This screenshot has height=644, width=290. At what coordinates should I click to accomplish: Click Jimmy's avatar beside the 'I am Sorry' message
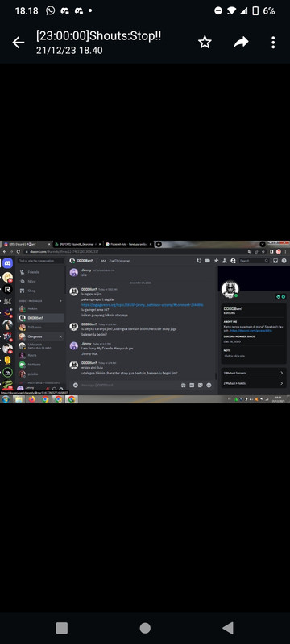74,346
